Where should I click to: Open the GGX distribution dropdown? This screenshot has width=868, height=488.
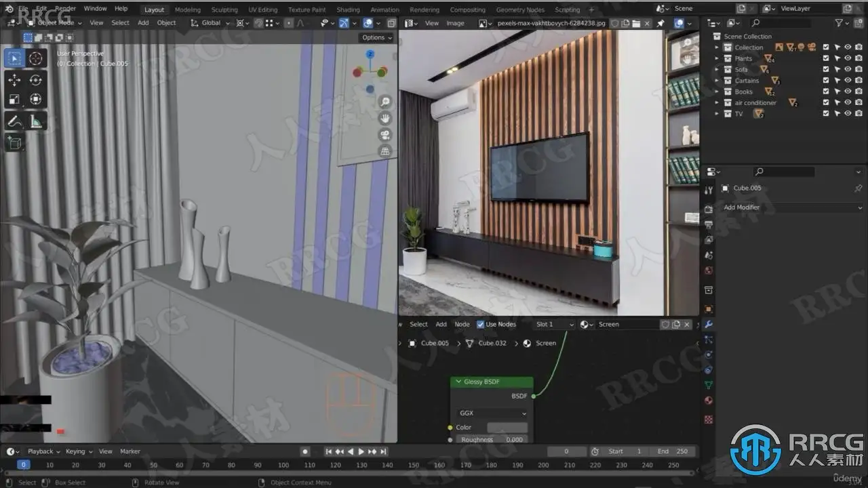click(x=493, y=413)
